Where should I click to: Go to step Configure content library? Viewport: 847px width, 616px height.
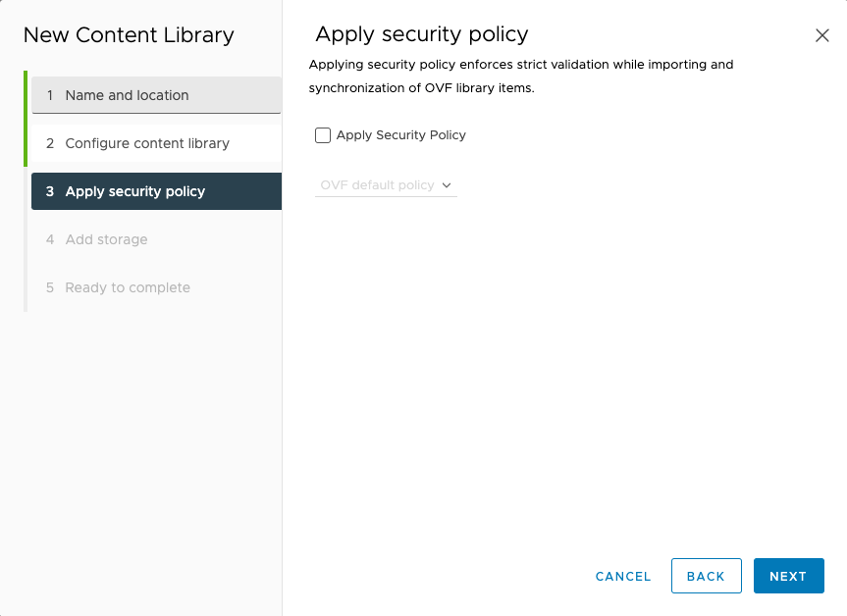[x=157, y=143]
